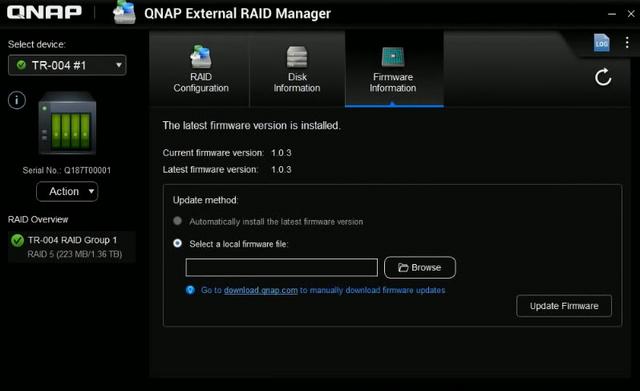Click the blue hint icon beside download link
Screen dimensions: 640x391
pos(190,290)
